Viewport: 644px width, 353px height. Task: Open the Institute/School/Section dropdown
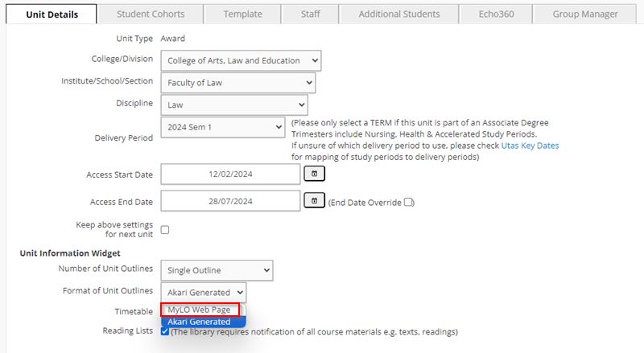[x=238, y=83]
